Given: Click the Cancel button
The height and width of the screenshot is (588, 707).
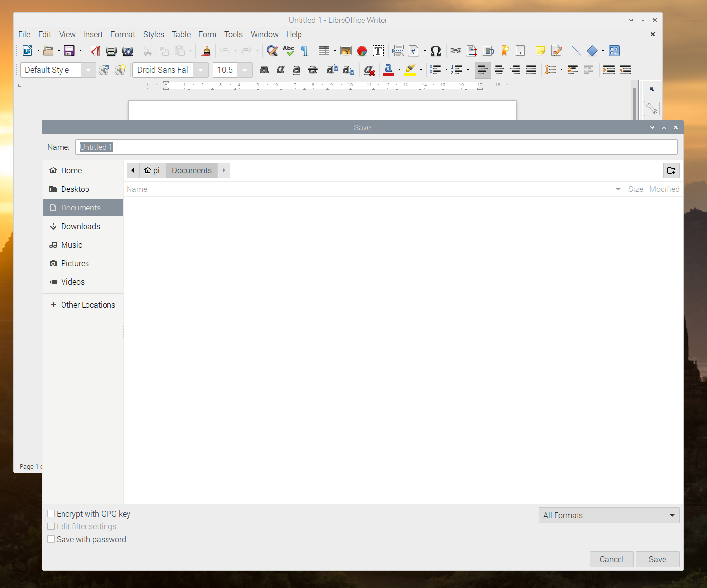Looking at the screenshot, I should [611, 559].
